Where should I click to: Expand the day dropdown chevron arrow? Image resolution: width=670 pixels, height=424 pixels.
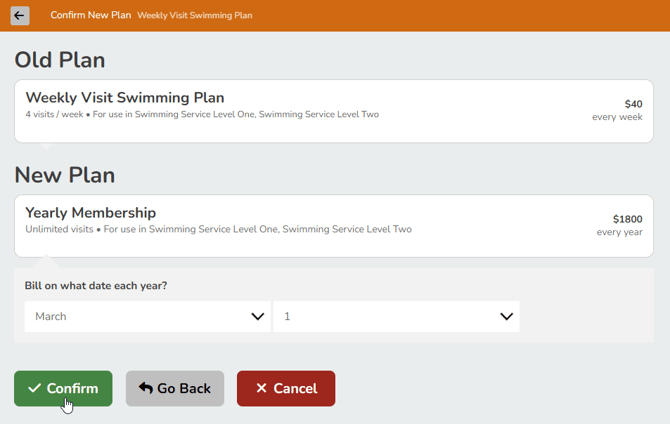click(506, 317)
